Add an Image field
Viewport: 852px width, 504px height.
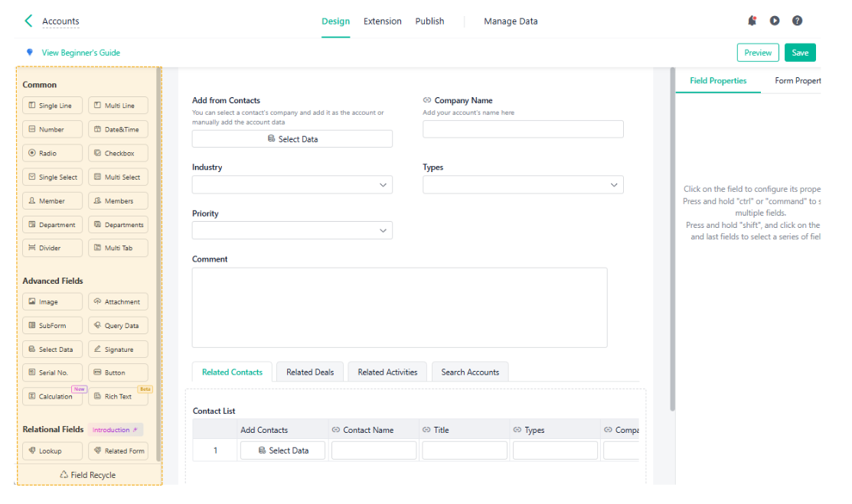click(52, 301)
